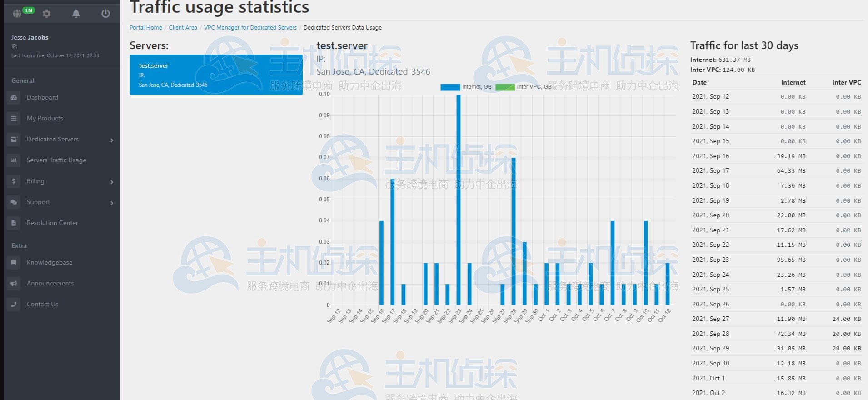Image resolution: width=868 pixels, height=400 pixels.
Task: Expand the Billing submenu chevron
Action: click(x=112, y=182)
